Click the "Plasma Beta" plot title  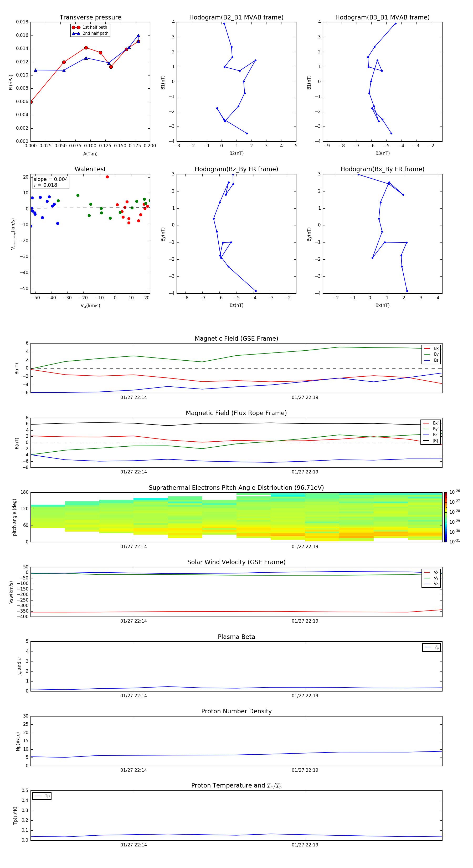click(x=236, y=637)
